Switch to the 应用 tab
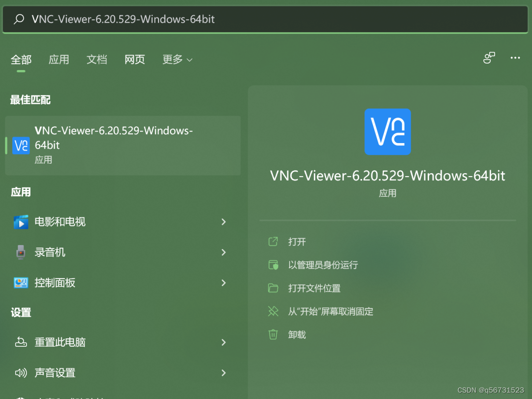This screenshot has height=399, width=532. (59, 59)
